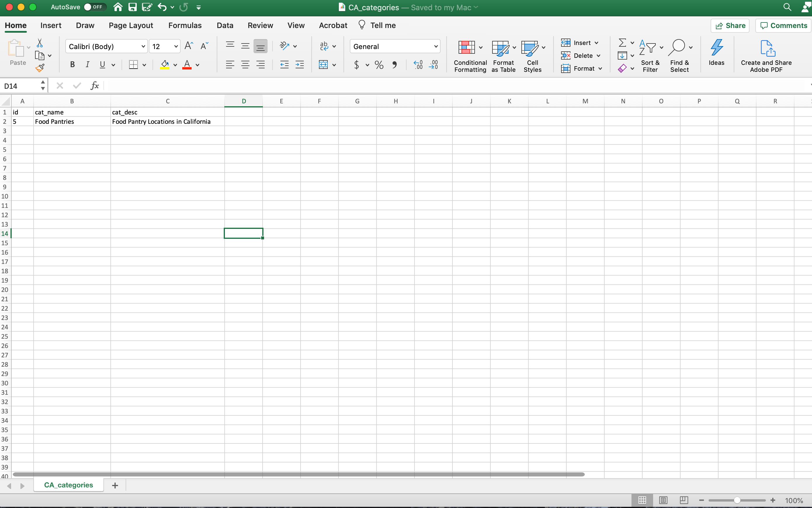Open the Ideas lightning bolt tool
The image size is (812, 508).
pos(716,52)
